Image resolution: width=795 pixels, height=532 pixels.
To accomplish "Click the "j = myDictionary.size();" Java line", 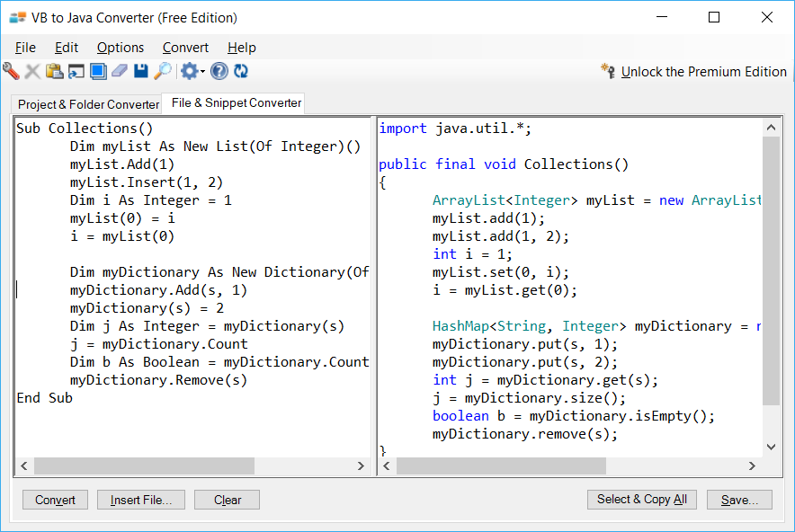I will click(x=530, y=398).
